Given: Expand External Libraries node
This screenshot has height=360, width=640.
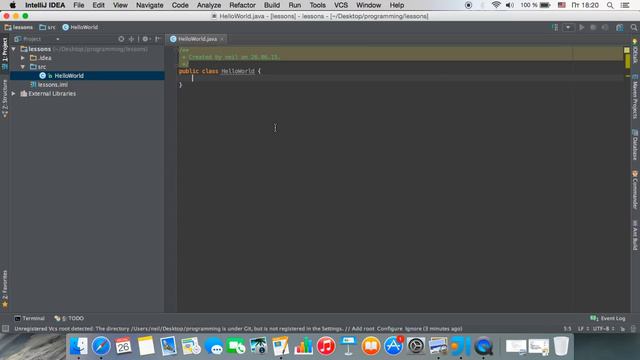Looking at the screenshot, I should point(13,93).
